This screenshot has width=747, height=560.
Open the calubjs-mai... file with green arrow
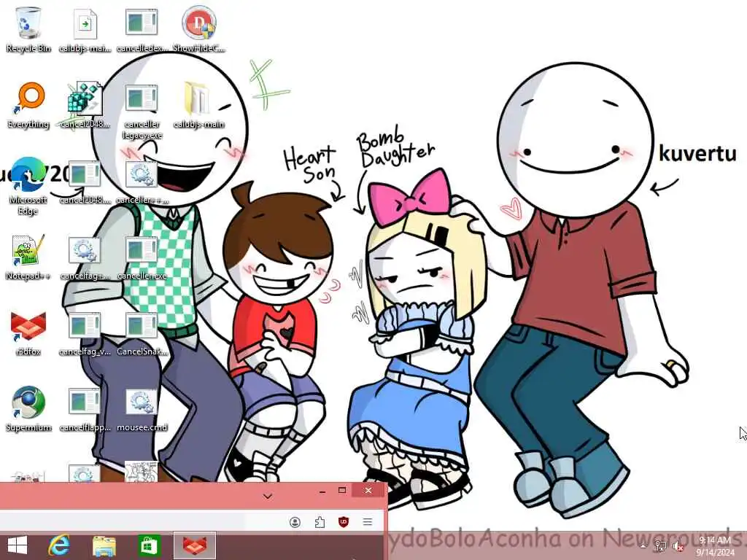coord(85,28)
